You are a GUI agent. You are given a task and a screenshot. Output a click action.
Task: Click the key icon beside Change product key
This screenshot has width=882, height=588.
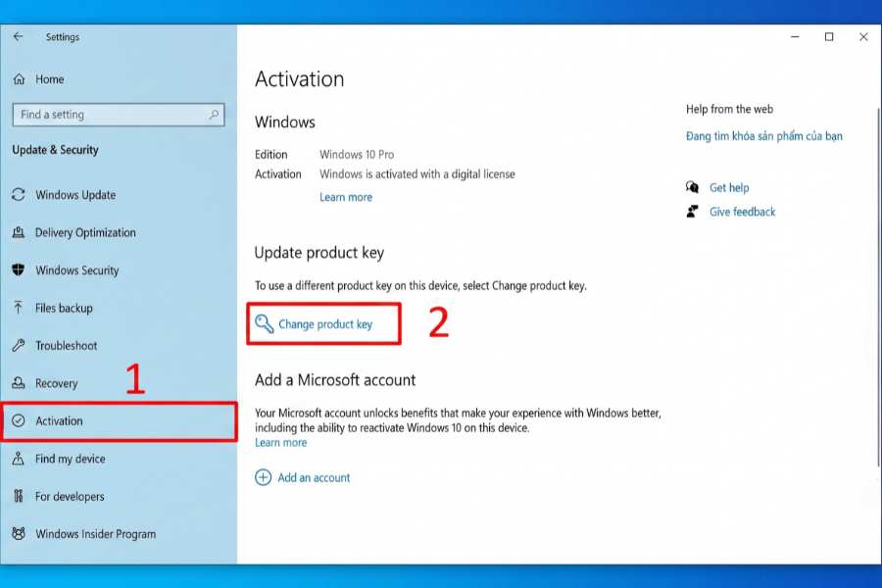264,324
